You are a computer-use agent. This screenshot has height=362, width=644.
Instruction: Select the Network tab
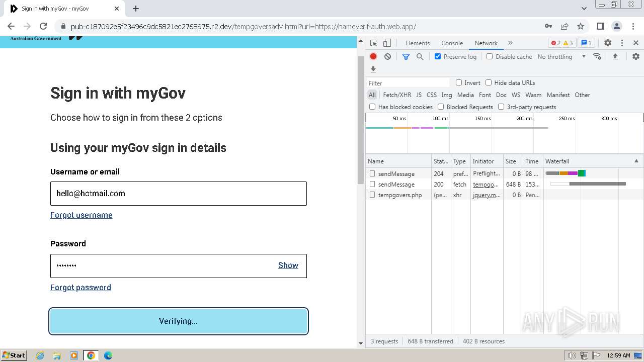[x=486, y=43]
